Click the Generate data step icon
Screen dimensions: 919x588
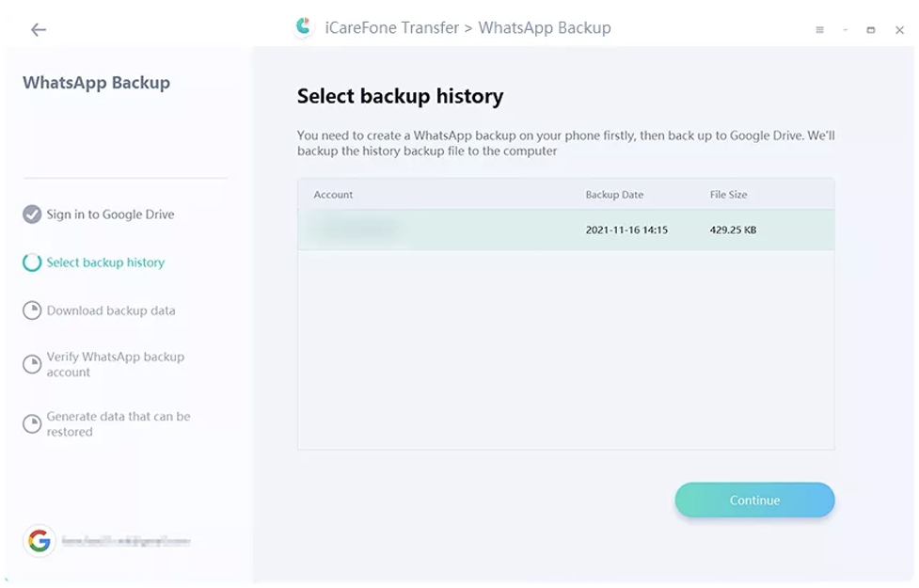point(32,424)
